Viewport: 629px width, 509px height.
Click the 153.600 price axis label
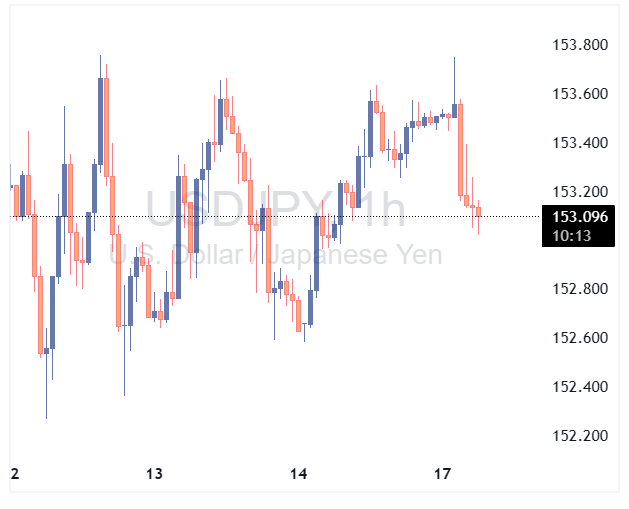(581, 94)
